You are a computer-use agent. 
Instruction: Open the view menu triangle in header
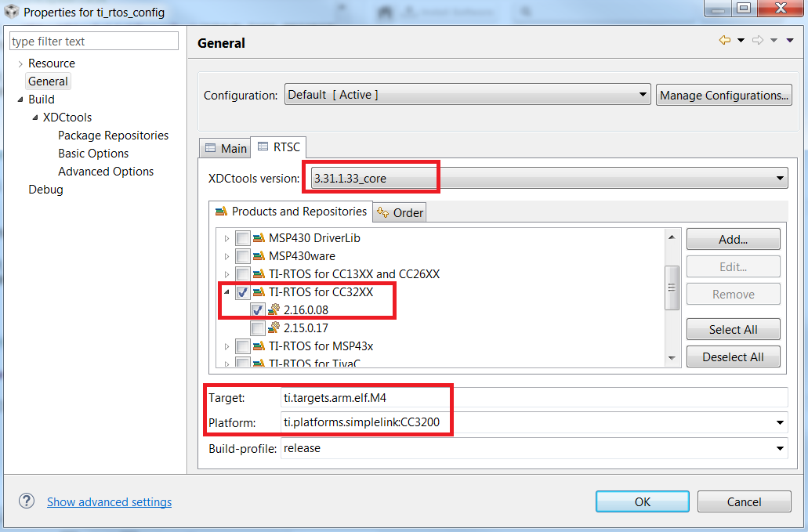click(x=790, y=40)
